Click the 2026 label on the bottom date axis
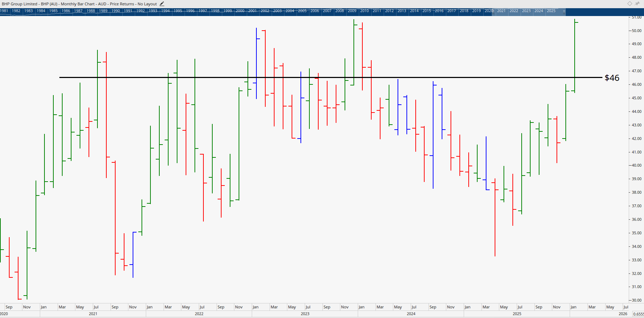 (623, 314)
